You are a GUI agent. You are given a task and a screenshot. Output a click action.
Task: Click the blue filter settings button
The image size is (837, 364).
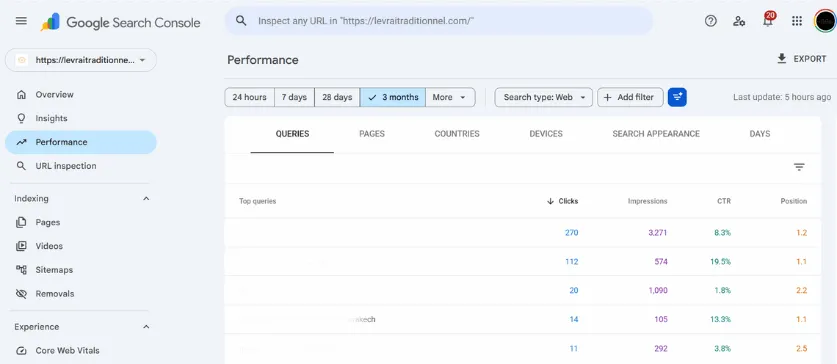677,97
